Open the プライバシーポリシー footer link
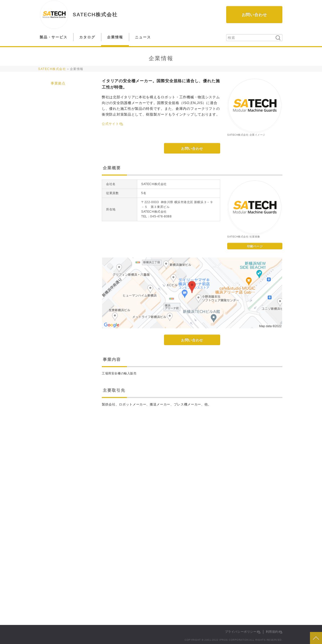322x644 pixels. pyautogui.click(x=243, y=632)
